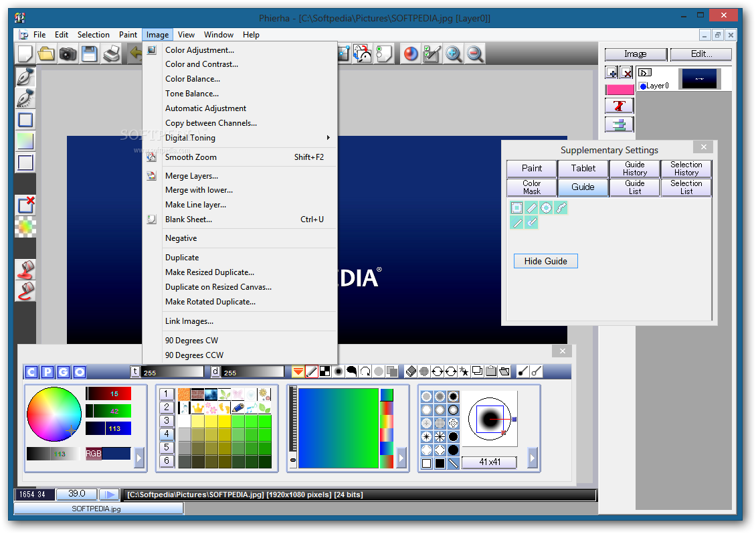This screenshot has height=534, width=756.
Task: Toggle the P panel button
Action: 48,371
